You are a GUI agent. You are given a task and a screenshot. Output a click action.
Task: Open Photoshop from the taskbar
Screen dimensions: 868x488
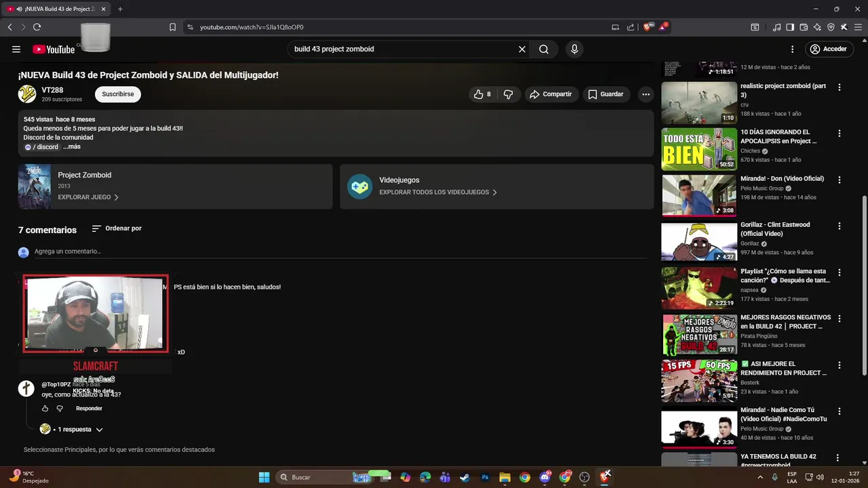point(485,477)
